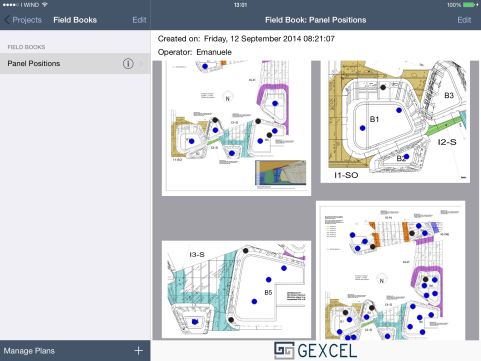The image size is (481, 361).
Task: Tap the Field Books title in the sidebar
Action: click(75, 20)
